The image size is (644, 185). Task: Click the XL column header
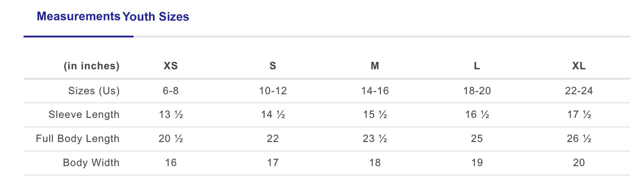(x=579, y=66)
